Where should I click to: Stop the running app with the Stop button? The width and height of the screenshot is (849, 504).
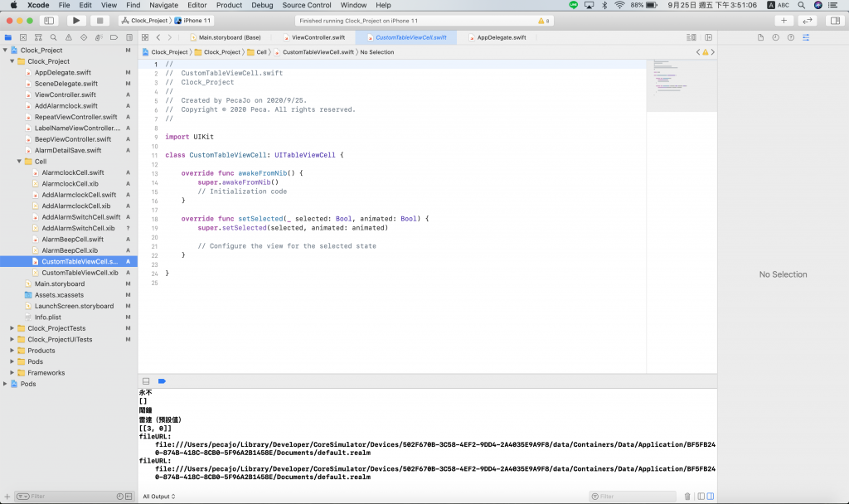(x=99, y=21)
